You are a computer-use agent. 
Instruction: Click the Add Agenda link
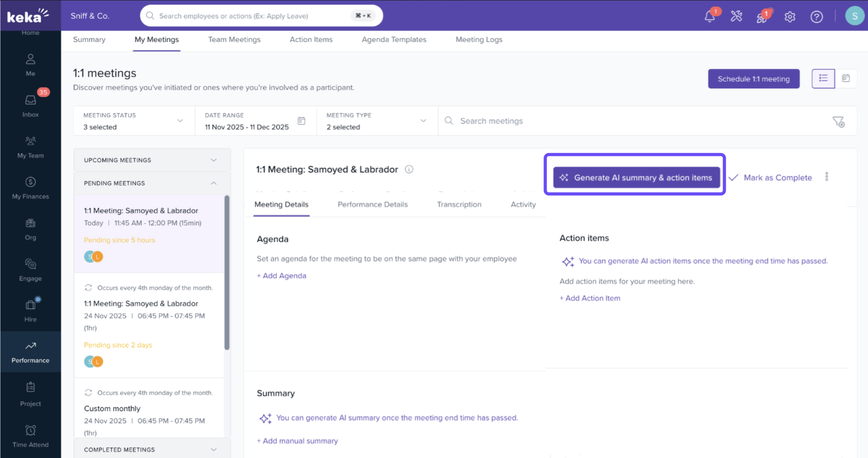(282, 276)
